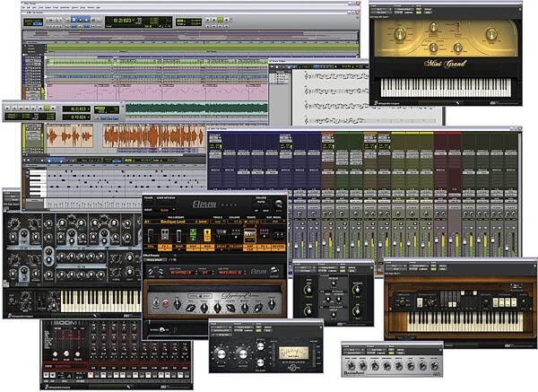Open the Effect Presets dropdown in Eleven Rack

pyautogui.click(x=157, y=260)
